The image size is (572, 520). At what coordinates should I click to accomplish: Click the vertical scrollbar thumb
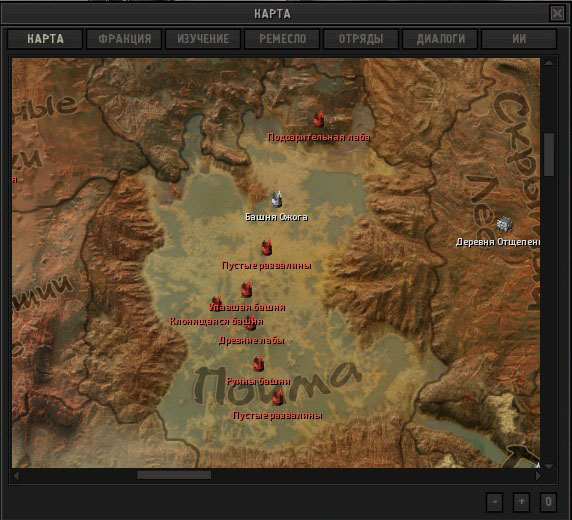pyautogui.click(x=549, y=154)
